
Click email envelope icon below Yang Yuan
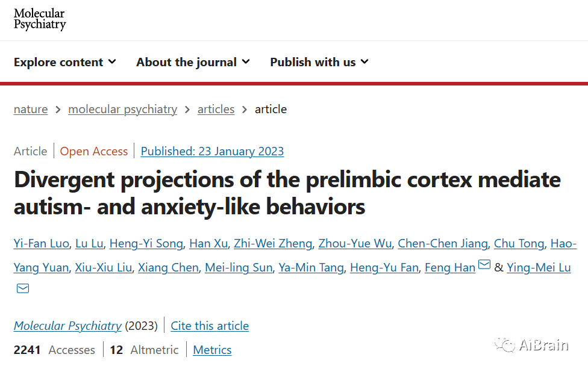(23, 288)
